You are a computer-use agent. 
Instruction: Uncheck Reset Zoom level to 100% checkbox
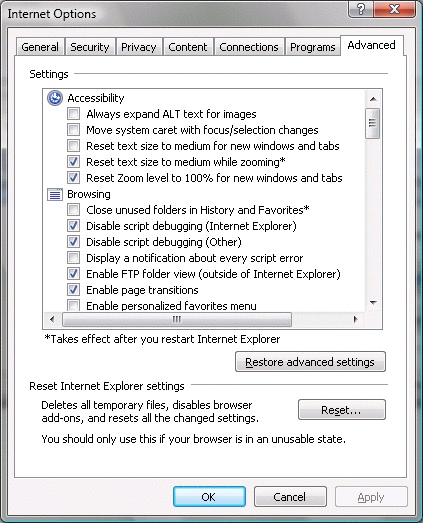pos(73,178)
